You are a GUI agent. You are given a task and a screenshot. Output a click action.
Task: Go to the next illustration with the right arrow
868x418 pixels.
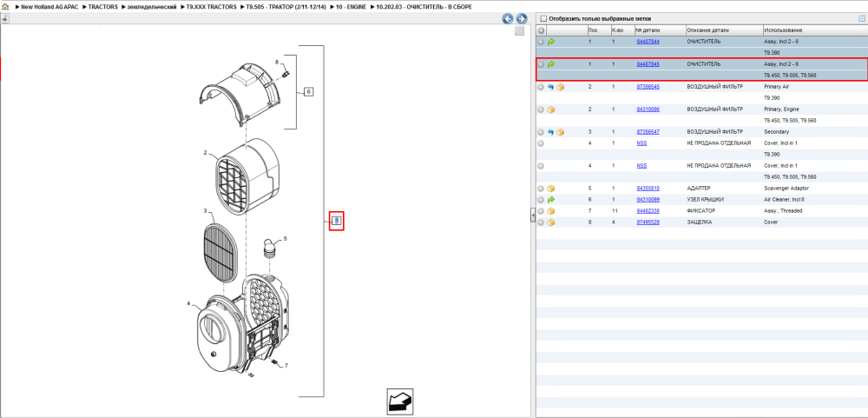click(521, 18)
